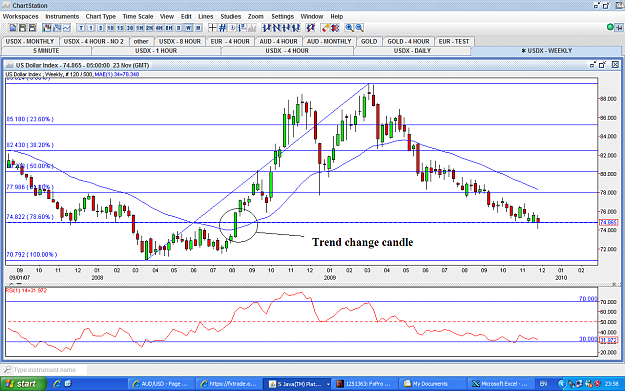The width and height of the screenshot is (625, 391).
Task: Click the green connection status indicator
Action: point(610,27)
